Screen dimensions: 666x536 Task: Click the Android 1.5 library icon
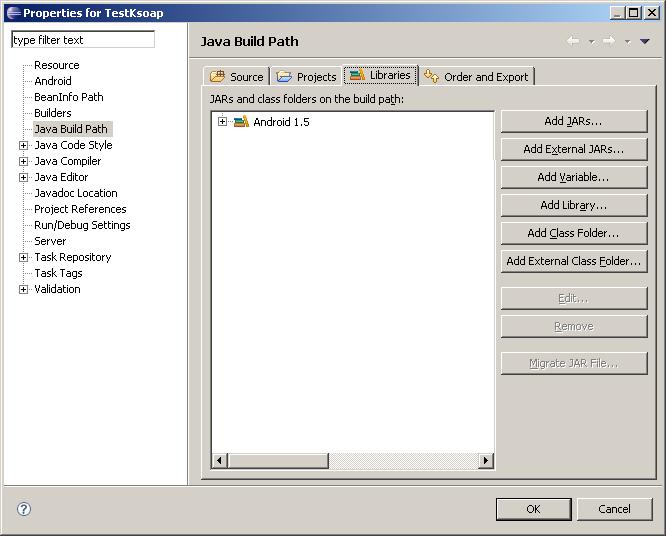pos(241,122)
